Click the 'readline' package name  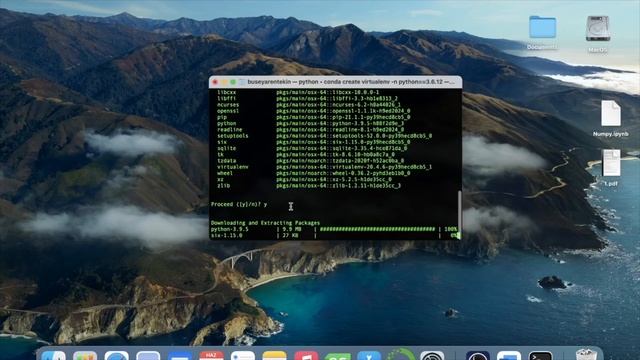pyautogui.click(x=230, y=129)
